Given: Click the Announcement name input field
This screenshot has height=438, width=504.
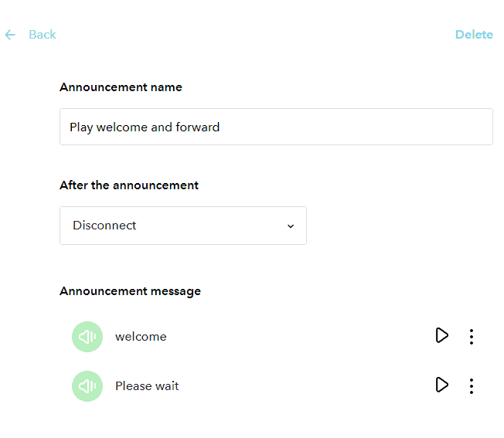Looking at the screenshot, I should coord(276,127).
